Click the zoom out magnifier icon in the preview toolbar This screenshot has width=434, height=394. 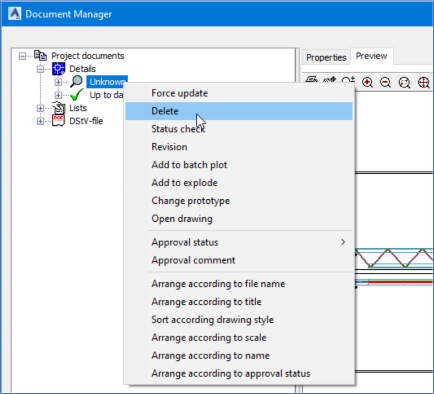pos(385,82)
